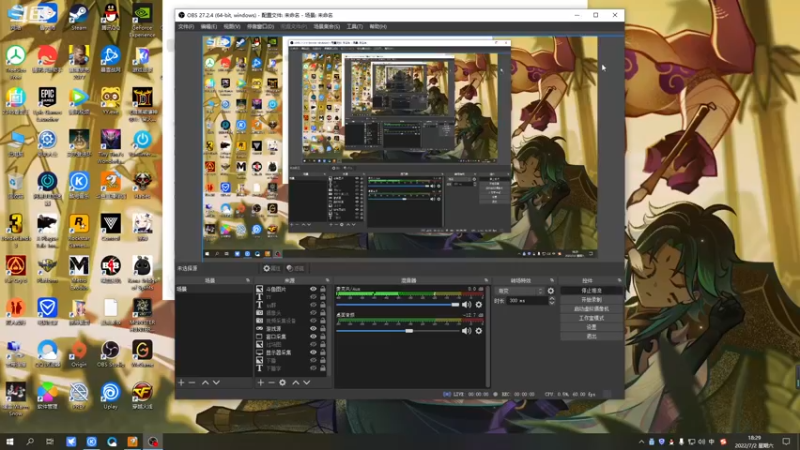Viewport: 800px width, 450px height.
Task: Open the 工具(T) menu
Action: point(355,27)
